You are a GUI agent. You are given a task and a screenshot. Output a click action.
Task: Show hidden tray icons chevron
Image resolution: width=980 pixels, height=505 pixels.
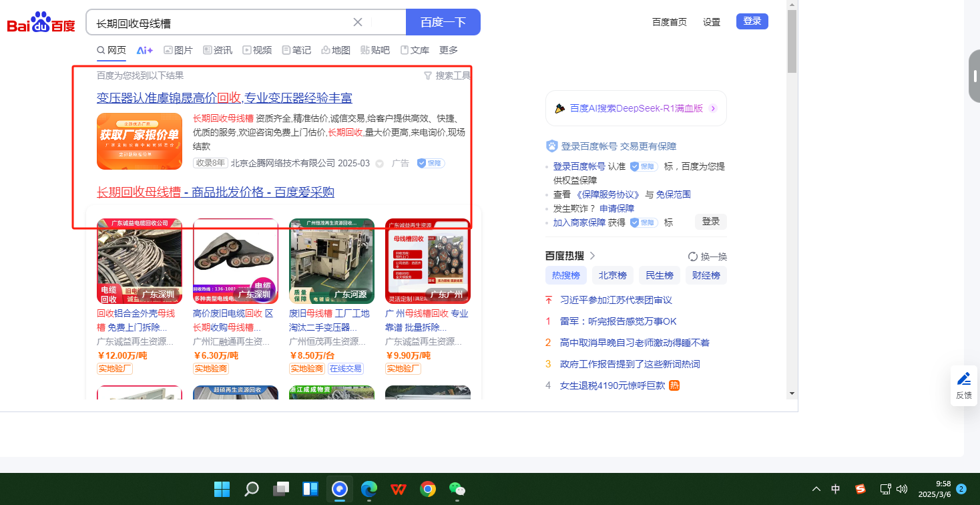[816, 489]
